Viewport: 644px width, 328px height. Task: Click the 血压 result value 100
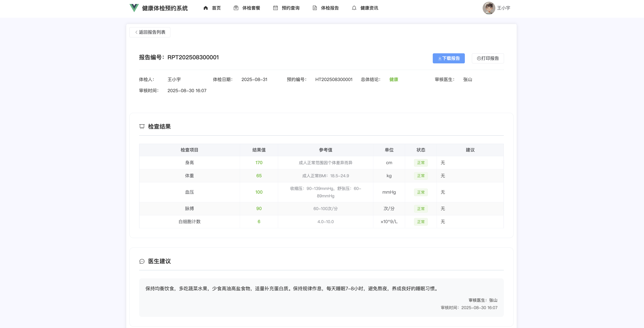[259, 192]
